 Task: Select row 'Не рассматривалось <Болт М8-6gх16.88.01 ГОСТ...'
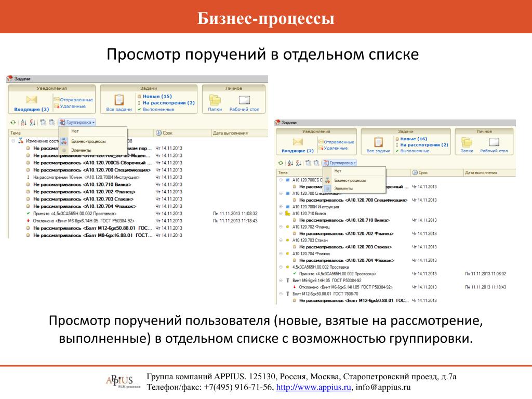92,235
